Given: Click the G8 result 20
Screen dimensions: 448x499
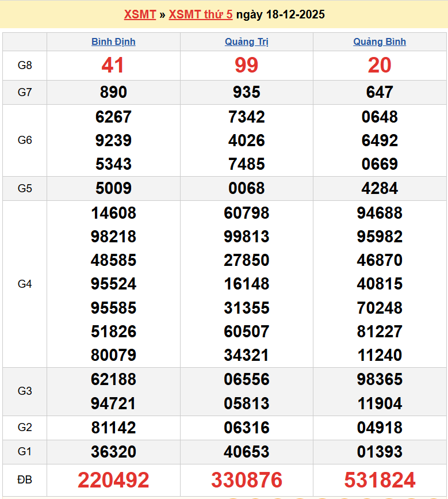Looking at the screenshot, I should (380, 66).
